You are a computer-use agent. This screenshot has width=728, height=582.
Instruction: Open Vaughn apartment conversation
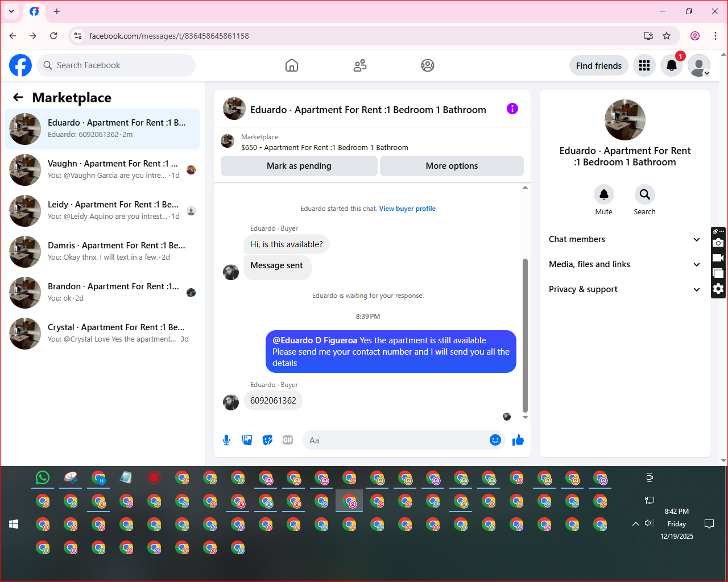[x=102, y=170]
